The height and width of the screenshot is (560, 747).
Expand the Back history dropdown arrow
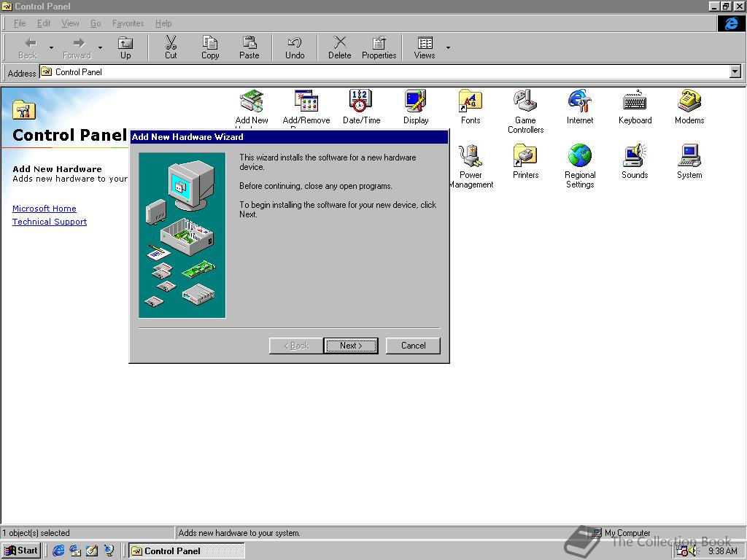tap(51, 47)
